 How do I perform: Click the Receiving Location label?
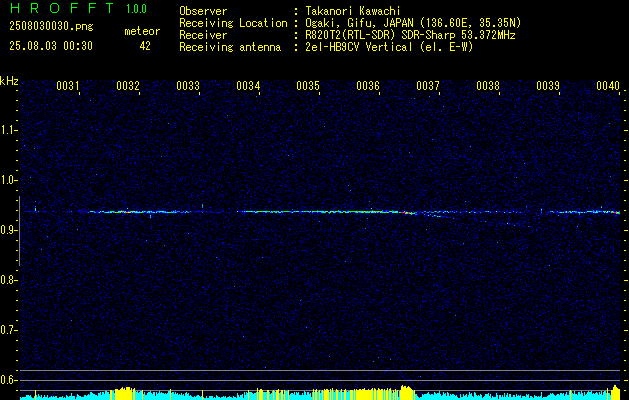[233, 23]
